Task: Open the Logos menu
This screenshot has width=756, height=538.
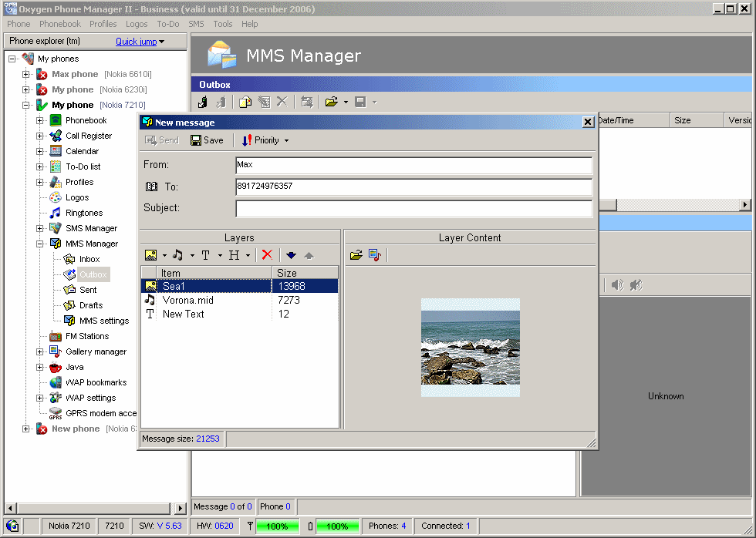Action: (137, 24)
